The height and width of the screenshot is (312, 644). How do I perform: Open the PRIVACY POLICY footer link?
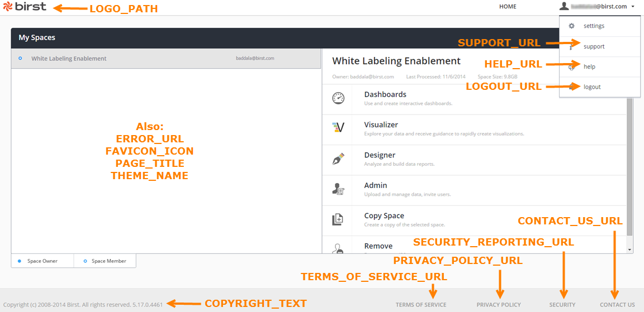(x=499, y=305)
